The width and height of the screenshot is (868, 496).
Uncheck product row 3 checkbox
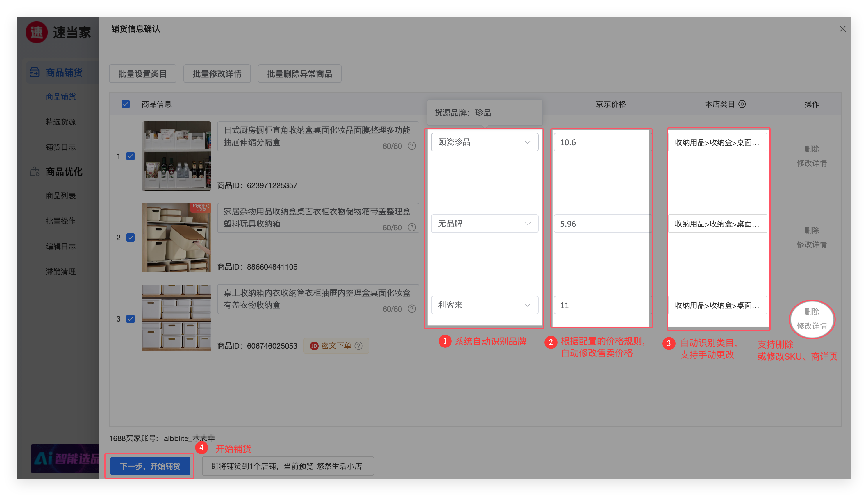tap(131, 319)
